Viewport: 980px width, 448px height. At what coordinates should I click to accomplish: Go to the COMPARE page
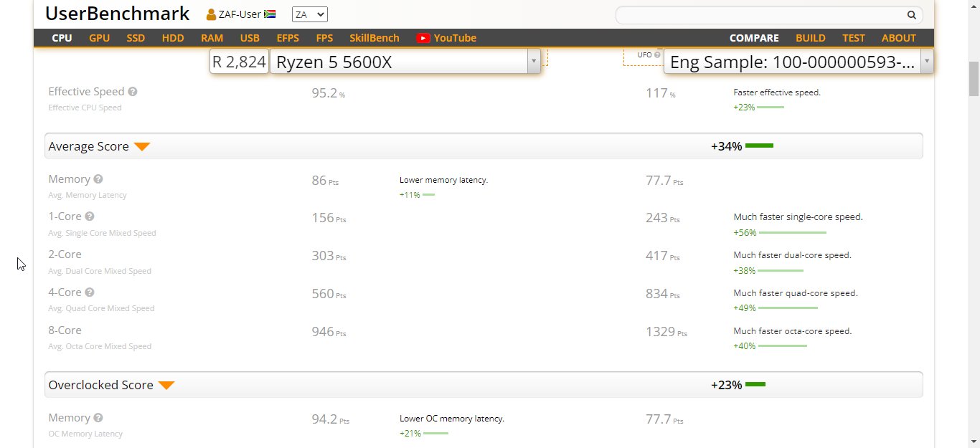pyautogui.click(x=754, y=38)
